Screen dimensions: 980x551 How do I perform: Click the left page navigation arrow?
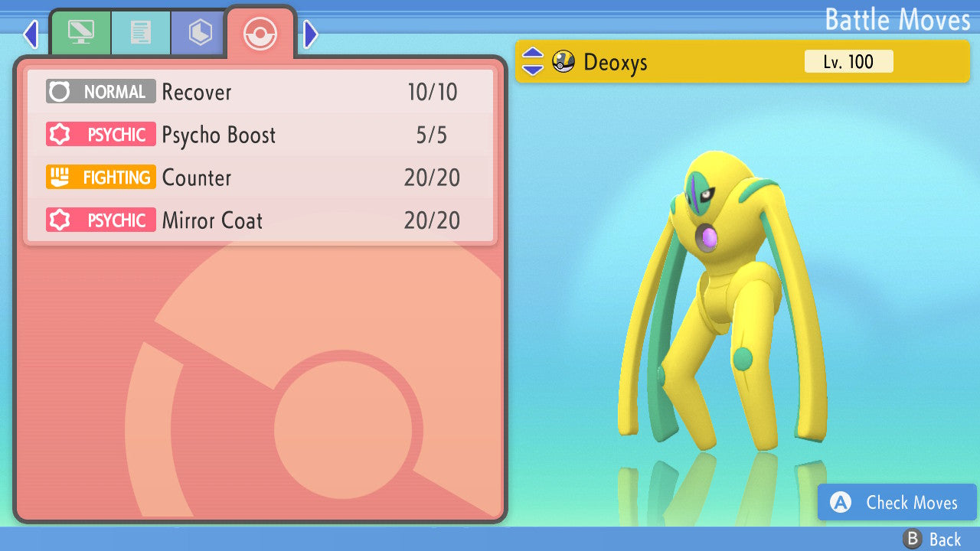(31, 34)
